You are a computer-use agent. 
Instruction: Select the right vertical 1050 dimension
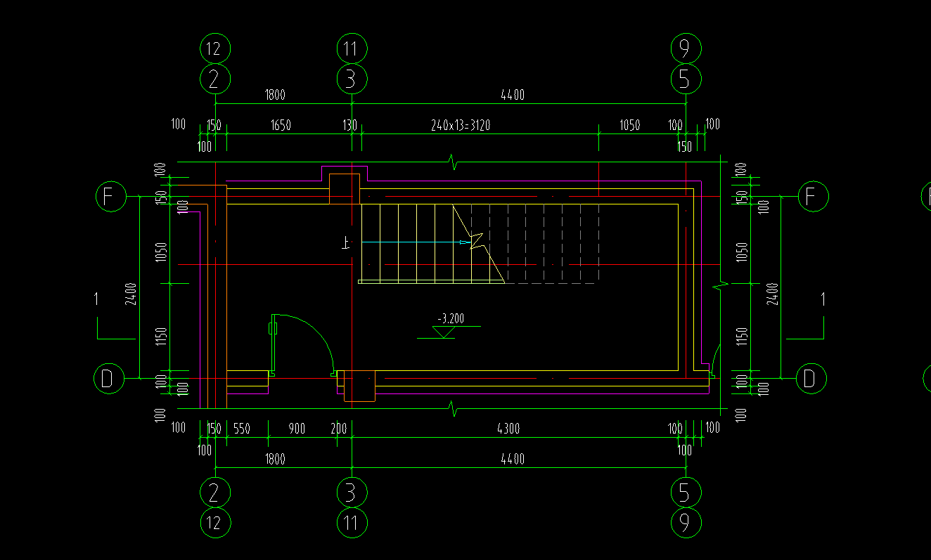coord(741,252)
